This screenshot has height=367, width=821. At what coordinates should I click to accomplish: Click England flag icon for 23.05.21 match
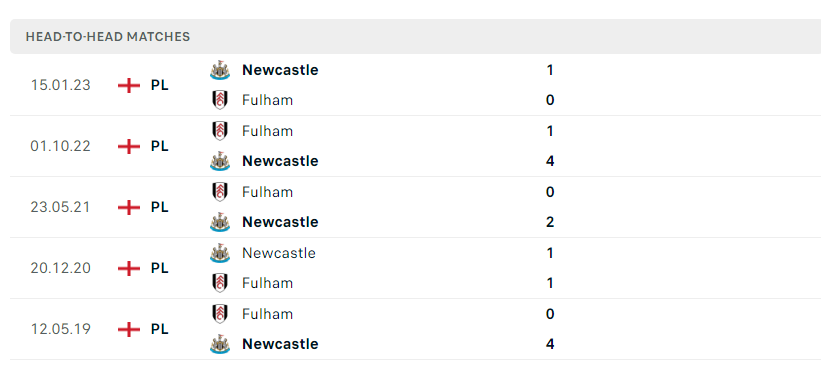129,207
